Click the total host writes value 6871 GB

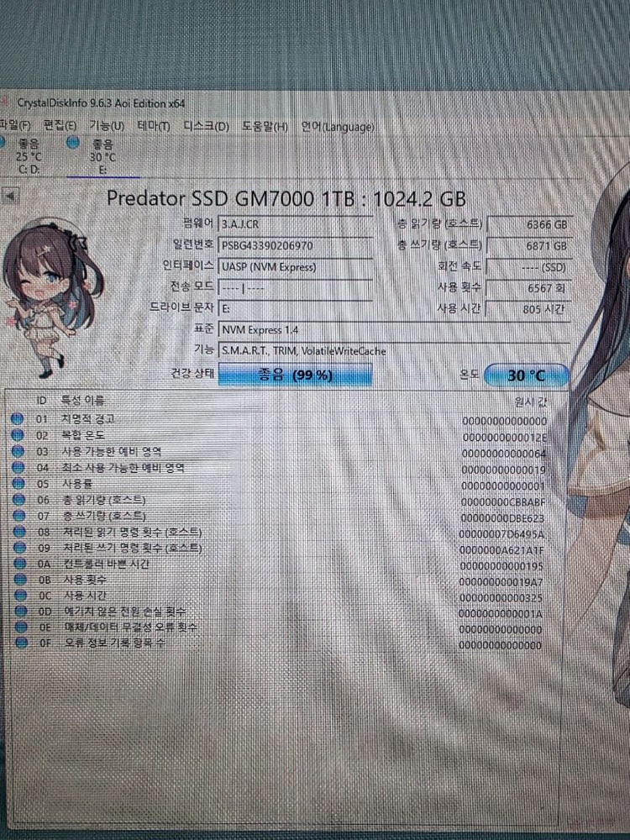click(528, 246)
